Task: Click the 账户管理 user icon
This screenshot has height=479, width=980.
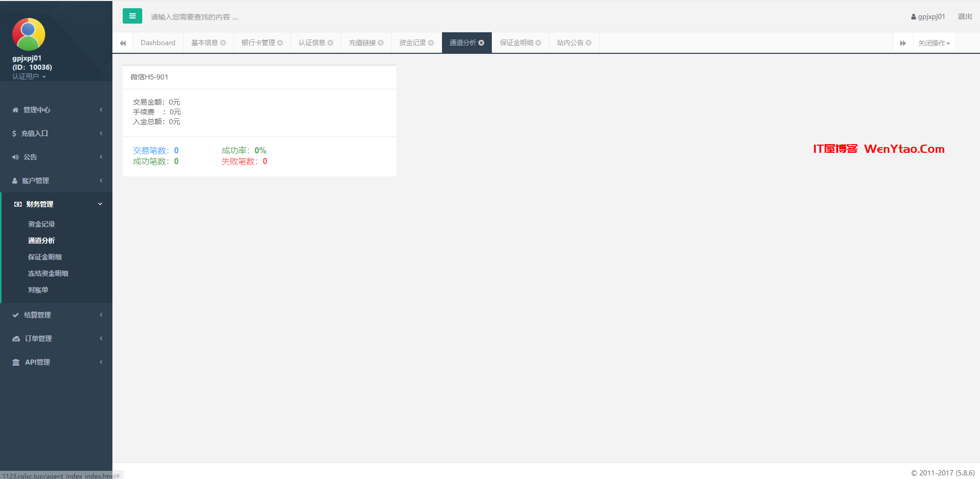Action: pyautogui.click(x=15, y=181)
